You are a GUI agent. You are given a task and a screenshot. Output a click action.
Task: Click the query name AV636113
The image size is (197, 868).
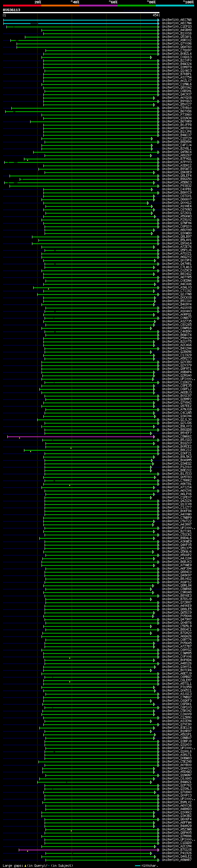(11, 10)
